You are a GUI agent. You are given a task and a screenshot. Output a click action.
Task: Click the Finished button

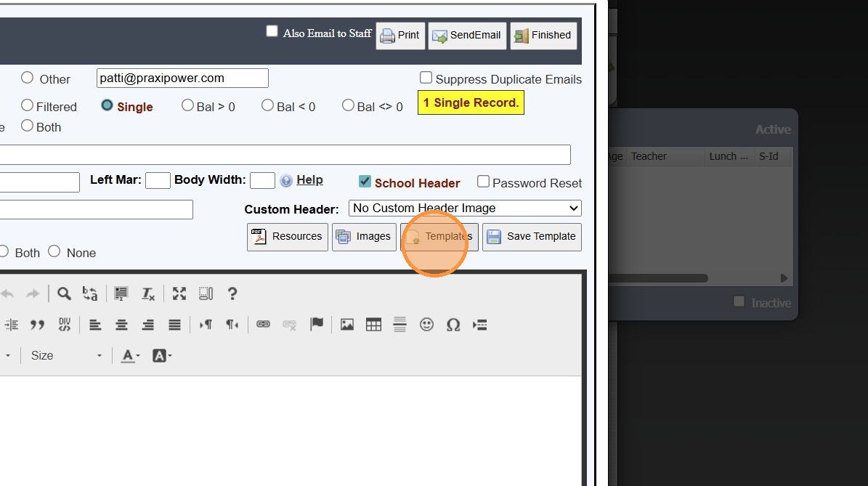[543, 36]
